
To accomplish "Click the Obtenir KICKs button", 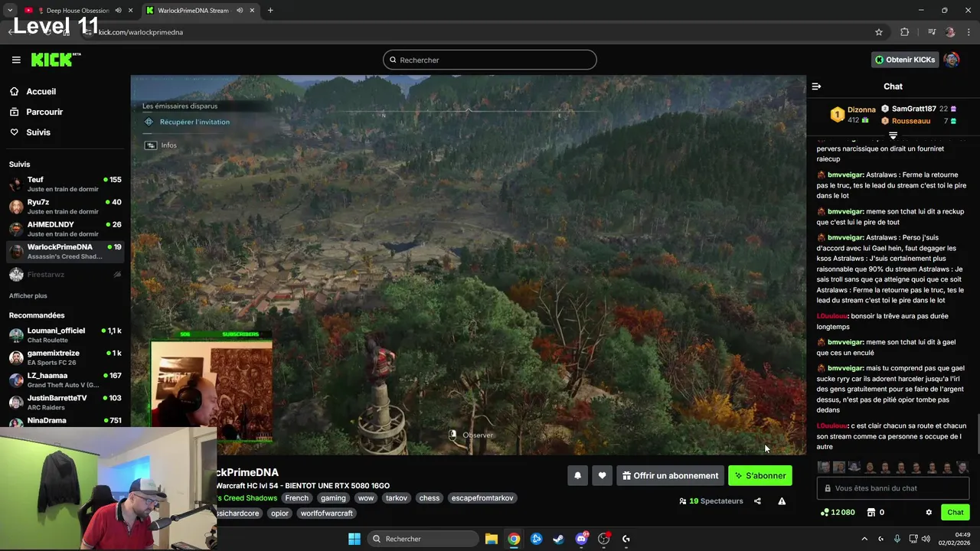I will (x=905, y=60).
